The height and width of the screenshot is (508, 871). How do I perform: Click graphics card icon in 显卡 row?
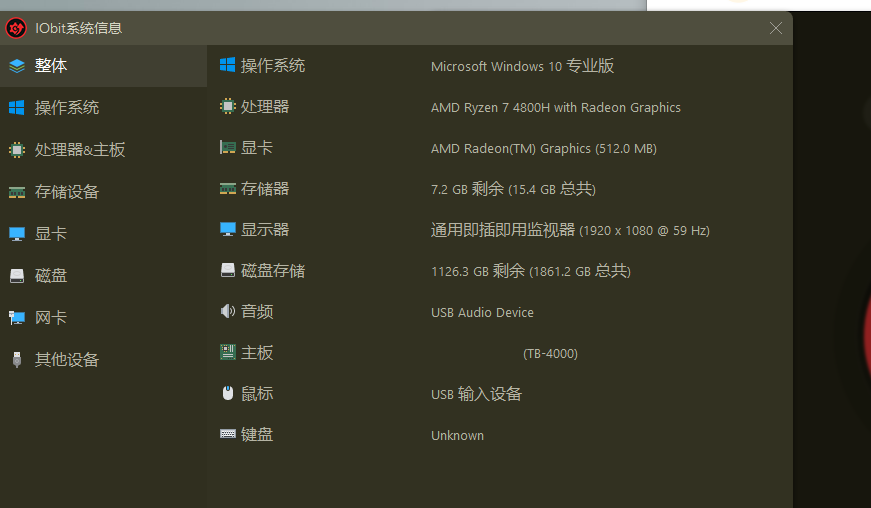click(227, 147)
